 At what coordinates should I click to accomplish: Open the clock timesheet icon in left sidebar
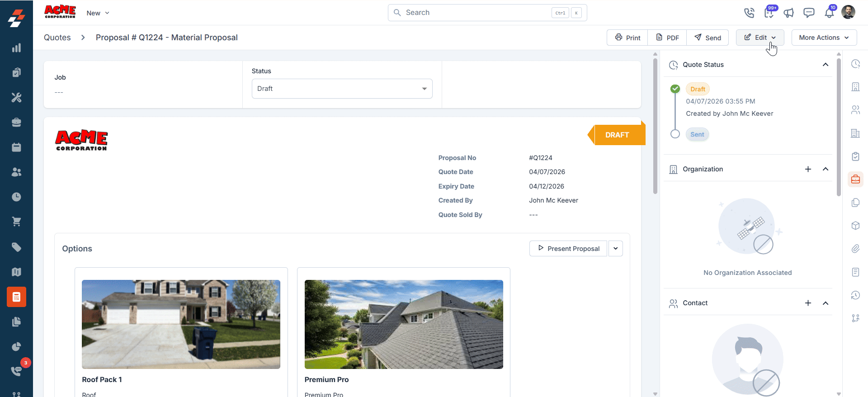[16, 197]
